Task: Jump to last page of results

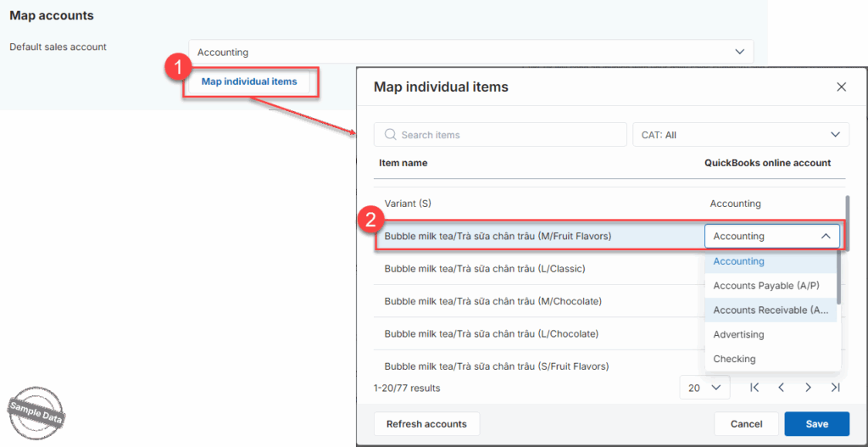Action: (x=836, y=388)
